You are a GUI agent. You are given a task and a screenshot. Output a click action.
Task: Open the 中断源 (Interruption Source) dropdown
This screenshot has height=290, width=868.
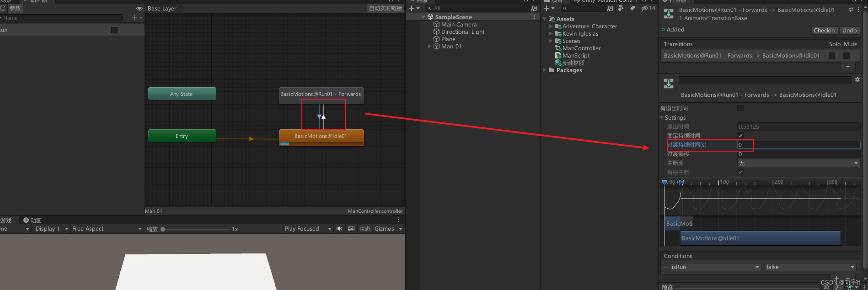click(798, 163)
